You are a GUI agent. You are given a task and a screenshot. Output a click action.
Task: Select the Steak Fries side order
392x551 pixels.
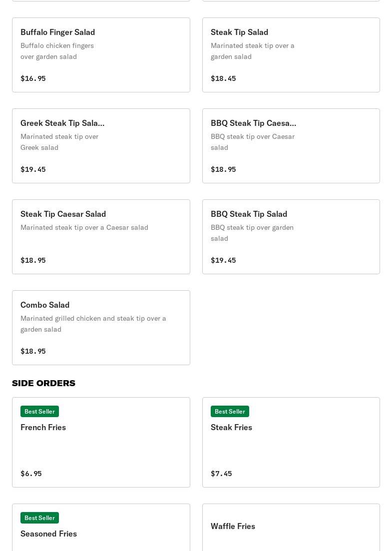coord(291,442)
